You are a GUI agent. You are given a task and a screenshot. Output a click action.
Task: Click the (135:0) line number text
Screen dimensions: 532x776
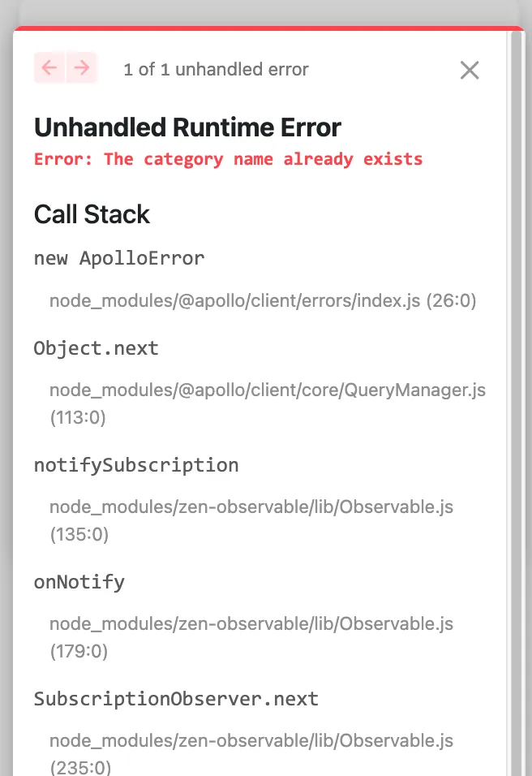(x=79, y=535)
